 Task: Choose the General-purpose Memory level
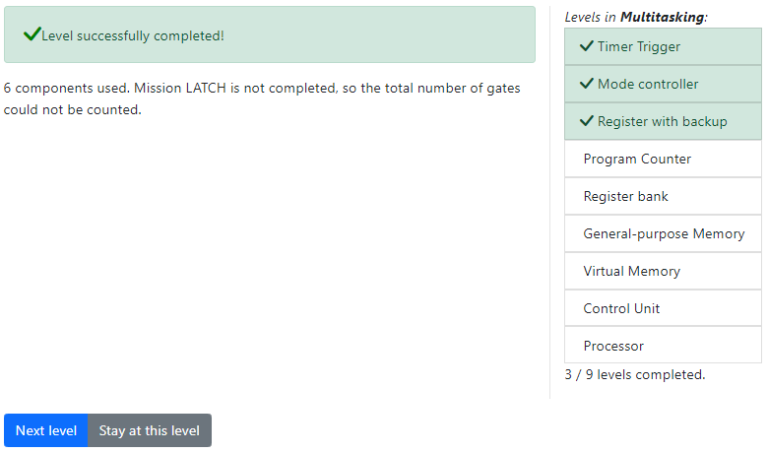pos(663,234)
